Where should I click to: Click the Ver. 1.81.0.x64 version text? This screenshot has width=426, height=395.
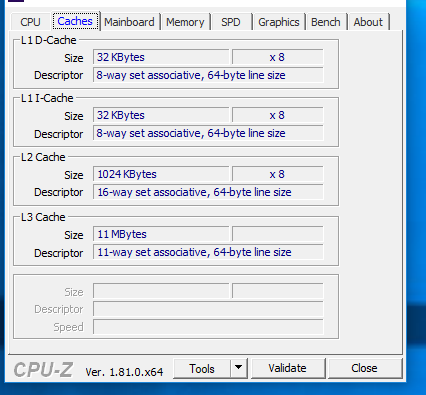click(124, 372)
